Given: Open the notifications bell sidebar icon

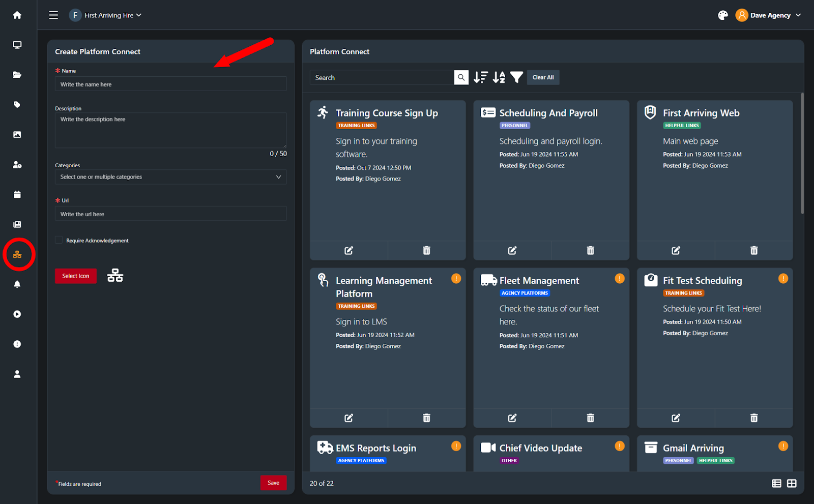Looking at the screenshot, I should tap(17, 284).
